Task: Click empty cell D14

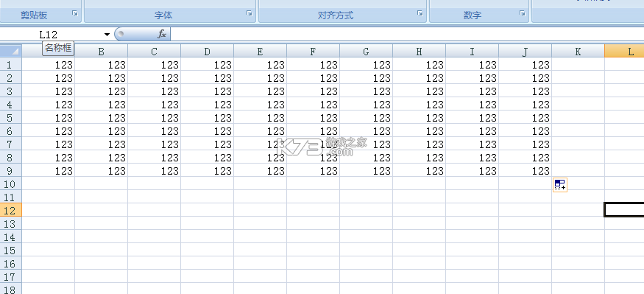Action: click(207, 237)
